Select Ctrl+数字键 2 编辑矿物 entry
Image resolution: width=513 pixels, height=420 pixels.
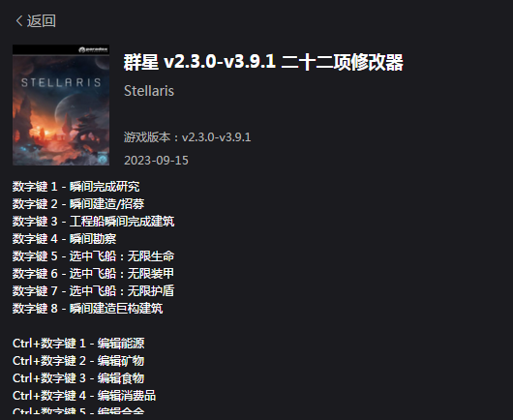click(x=78, y=361)
